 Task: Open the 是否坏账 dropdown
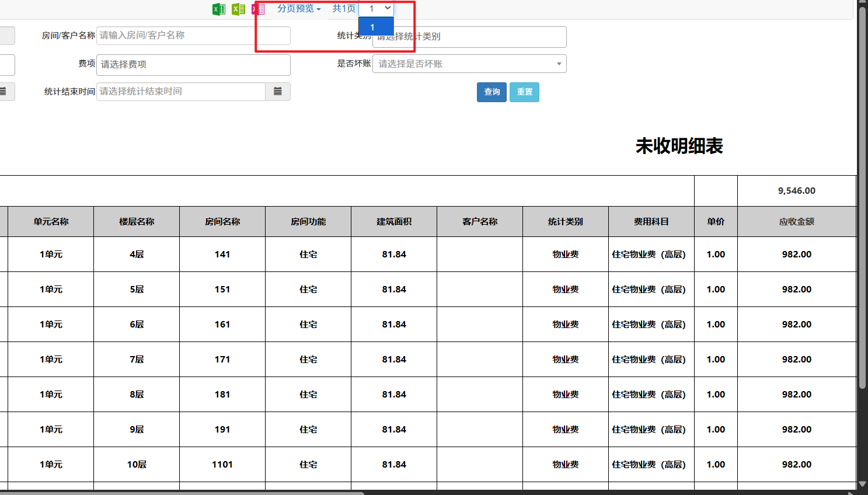(469, 64)
